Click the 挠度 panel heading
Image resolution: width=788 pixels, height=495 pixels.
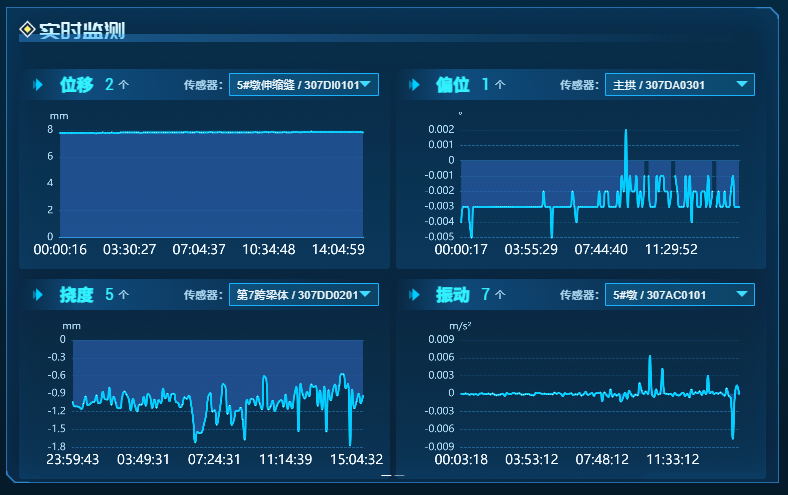click(77, 295)
